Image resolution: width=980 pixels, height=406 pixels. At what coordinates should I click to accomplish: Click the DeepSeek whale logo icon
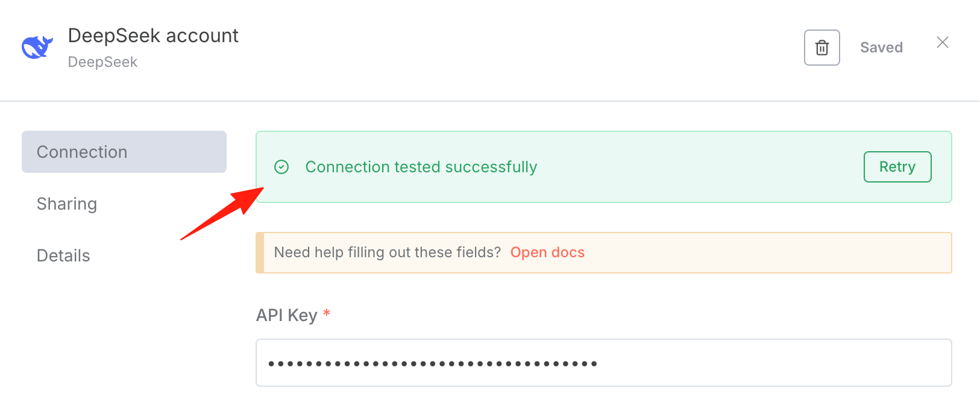pos(37,48)
